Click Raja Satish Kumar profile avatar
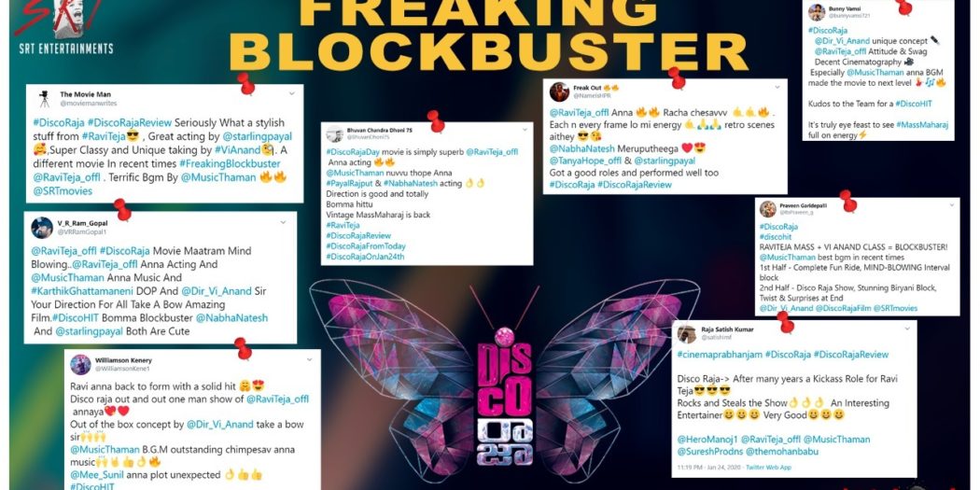The width and height of the screenshot is (980, 490). 687,333
